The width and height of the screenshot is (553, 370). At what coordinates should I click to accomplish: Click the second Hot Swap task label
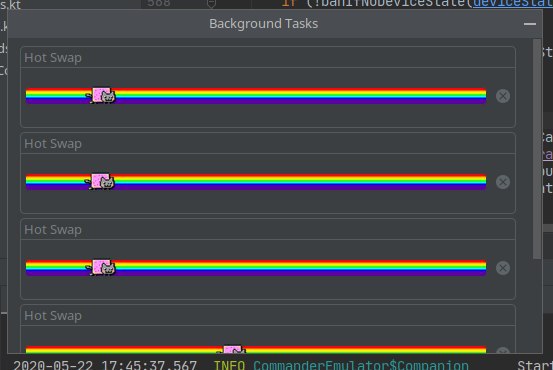pyautogui.click(x=53, y=144)
